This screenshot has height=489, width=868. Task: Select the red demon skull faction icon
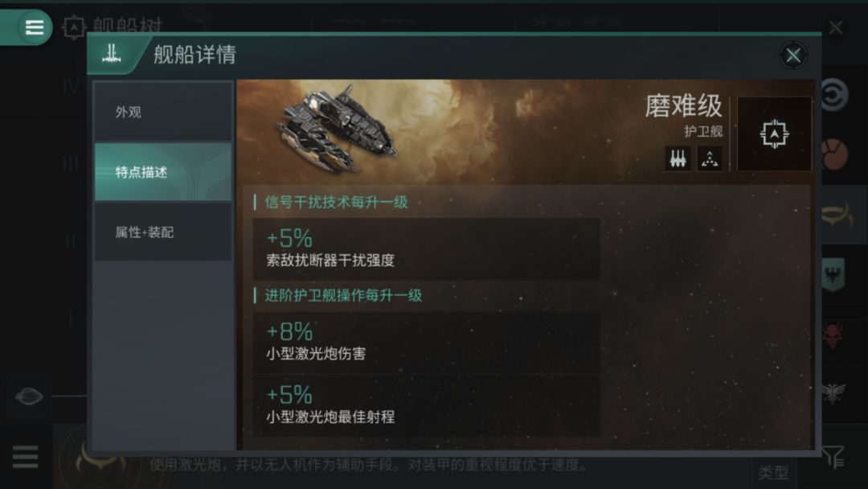pos(833,335)
